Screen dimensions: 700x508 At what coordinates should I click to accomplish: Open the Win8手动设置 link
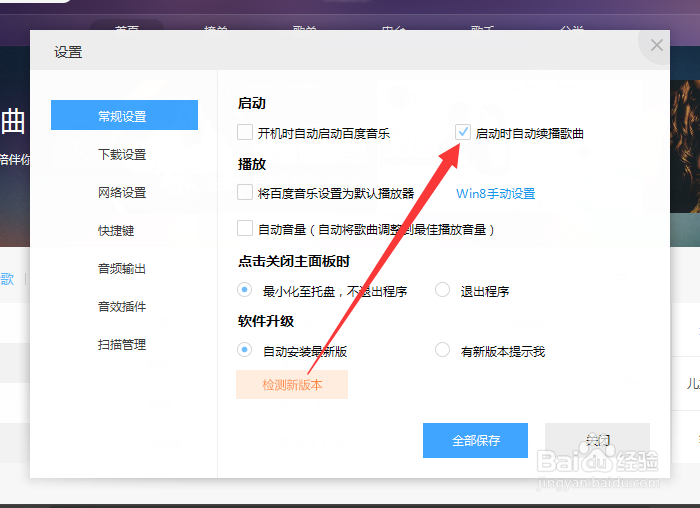tap(496, 193)
